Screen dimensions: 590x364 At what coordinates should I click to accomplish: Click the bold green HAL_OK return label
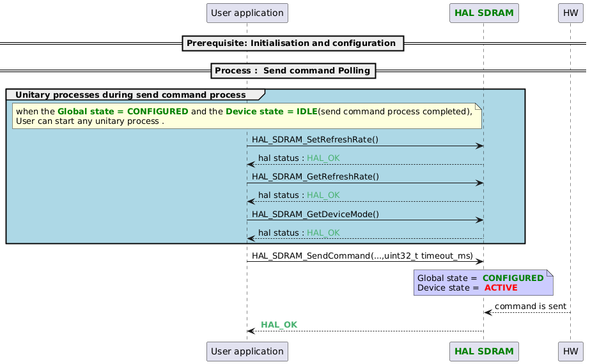279,324
